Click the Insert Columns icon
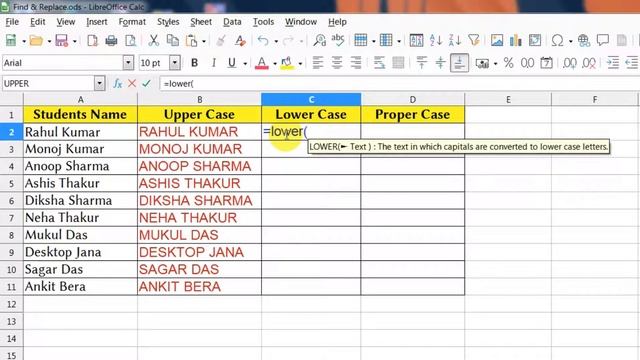This screenshot has width=640, height=360. (x=386, y=40)
